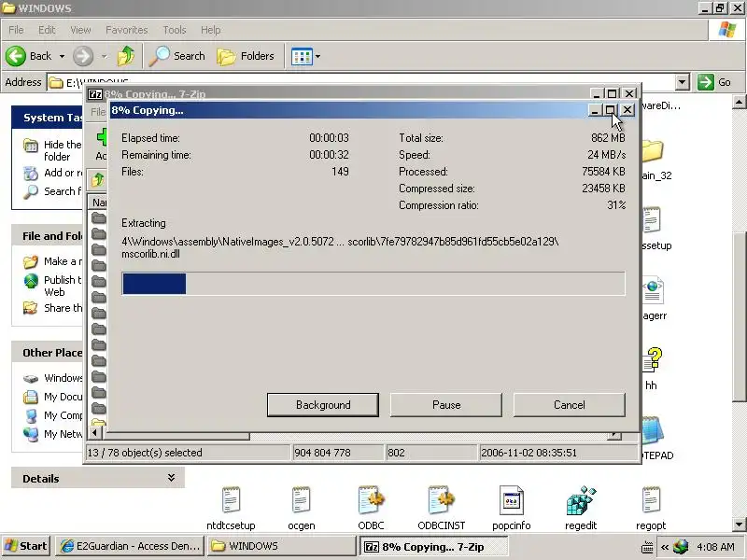Open the Back history dropdown arrow
Image resolution: width=747 pixels, height=560 pixels.
pyautogui.click(x=62, y=56)
